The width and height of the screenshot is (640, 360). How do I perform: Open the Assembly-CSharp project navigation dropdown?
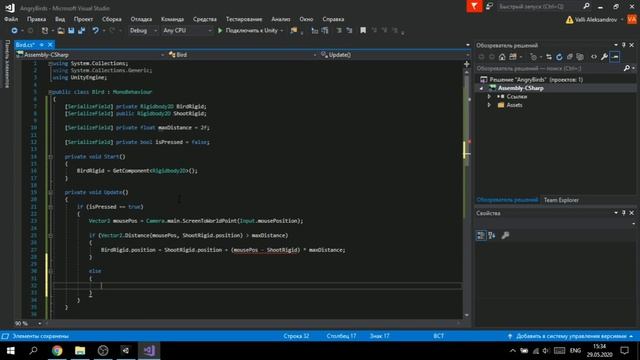90,55
